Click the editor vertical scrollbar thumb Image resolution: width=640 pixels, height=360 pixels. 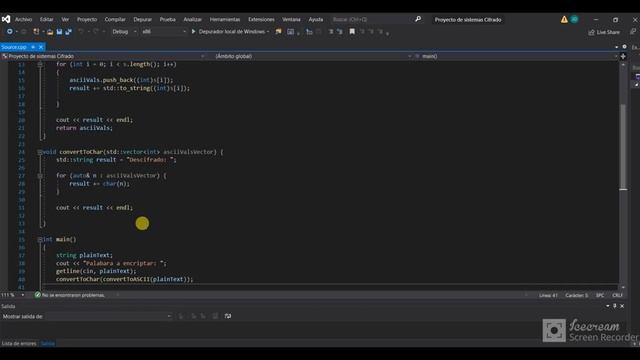[623, 147]
